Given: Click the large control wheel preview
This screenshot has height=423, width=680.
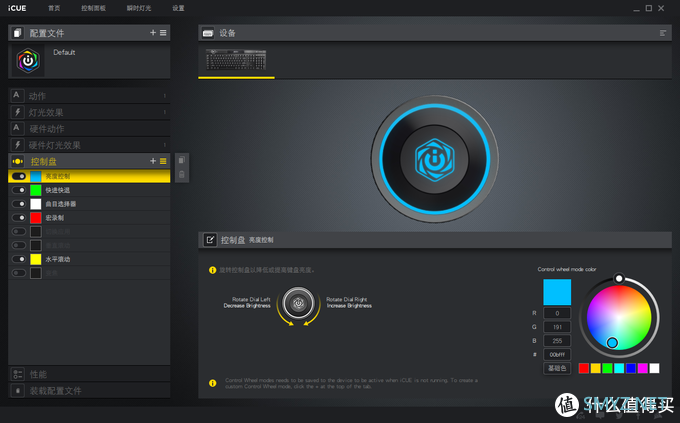Looking at the screenshot, I should click(x=435, y=159).
